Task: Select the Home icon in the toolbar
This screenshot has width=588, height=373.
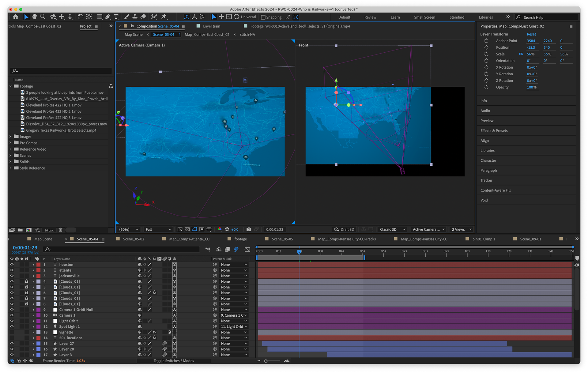Action: pyautogui.click(x=15, y=17)
